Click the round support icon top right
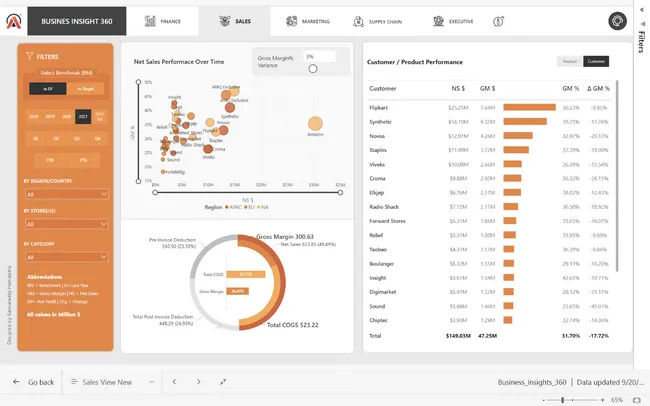Screen dimensions: 650x406 point(617,20)
